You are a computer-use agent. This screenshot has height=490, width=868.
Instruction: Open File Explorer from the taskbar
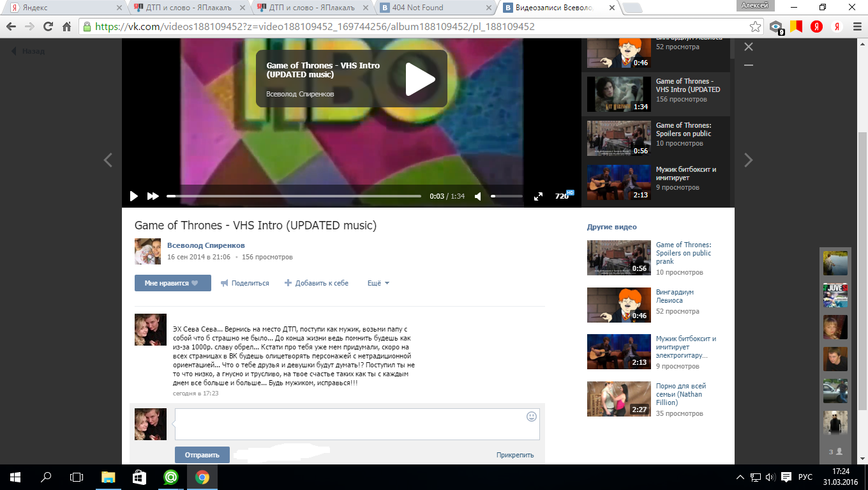[108, 477]
